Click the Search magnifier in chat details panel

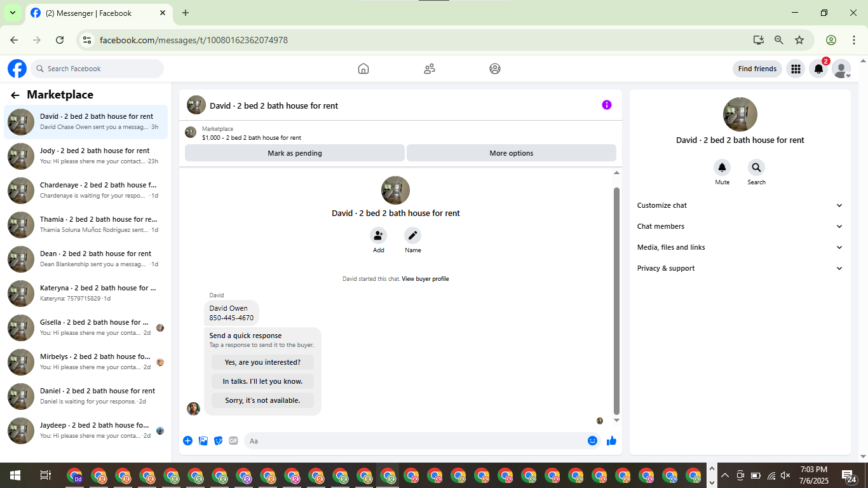pyautogui.click(x=756, y=168)
